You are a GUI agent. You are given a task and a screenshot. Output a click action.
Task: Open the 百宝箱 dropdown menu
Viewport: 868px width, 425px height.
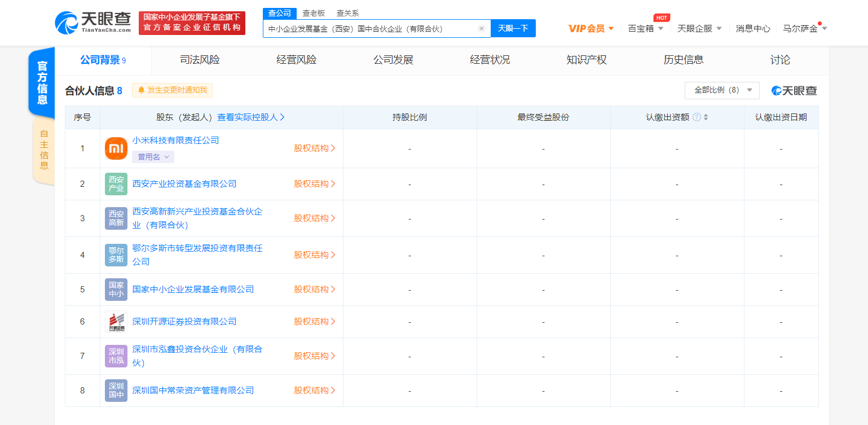646,28
